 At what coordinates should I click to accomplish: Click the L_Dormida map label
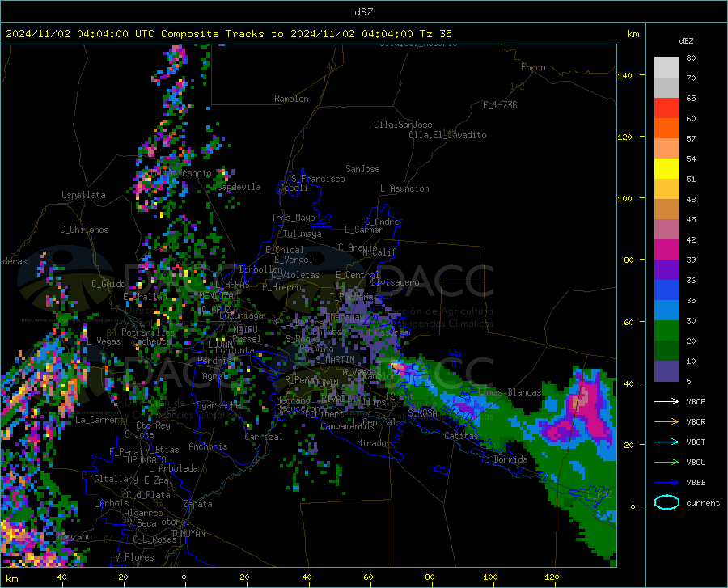[505, 459]
